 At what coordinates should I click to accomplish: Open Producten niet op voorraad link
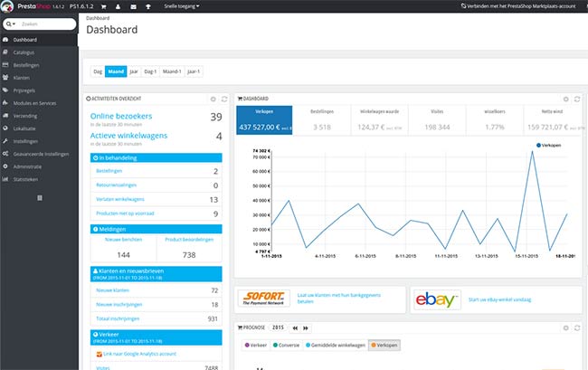(x=125, y=213)
